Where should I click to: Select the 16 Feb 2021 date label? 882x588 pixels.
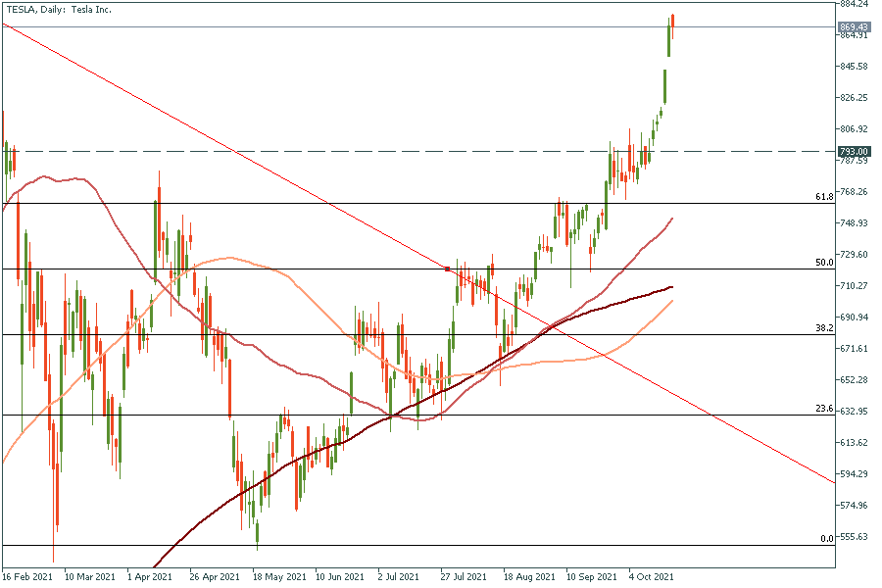click(27, 577)
